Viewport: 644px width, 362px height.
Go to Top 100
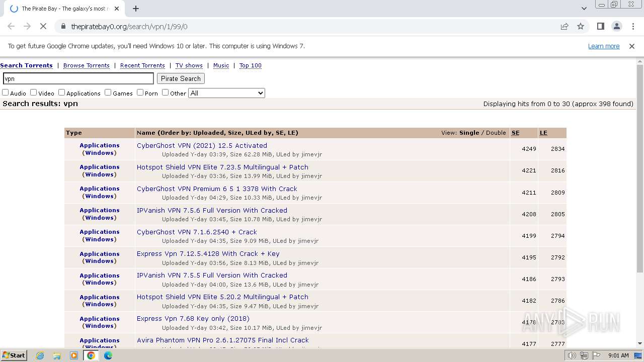click(x=251, y=65)
